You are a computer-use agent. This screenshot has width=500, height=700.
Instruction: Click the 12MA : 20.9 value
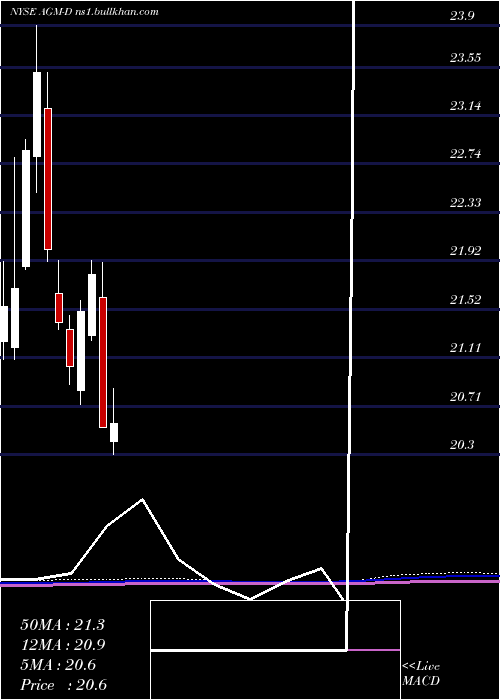pyautogui.click(x=62, y=645)
